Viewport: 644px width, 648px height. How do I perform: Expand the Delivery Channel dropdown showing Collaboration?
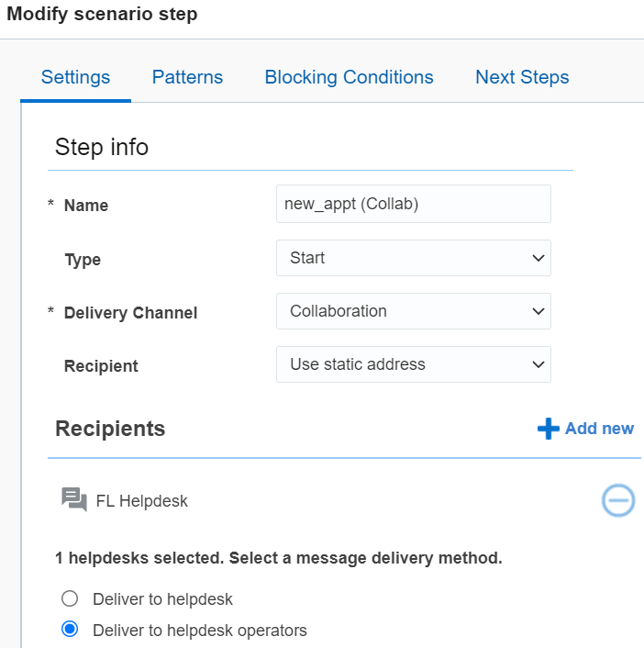point(413,311)
